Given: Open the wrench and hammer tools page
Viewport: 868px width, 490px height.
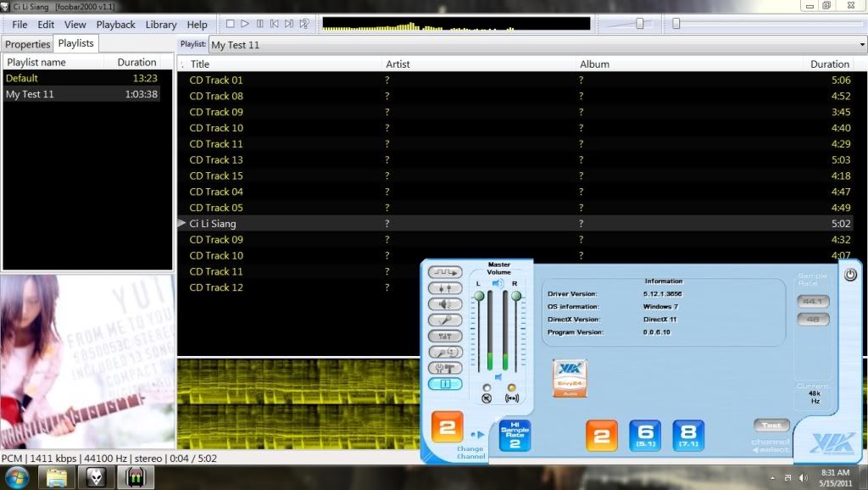Looking at the screenshot, I should click(x=444, y=368).
